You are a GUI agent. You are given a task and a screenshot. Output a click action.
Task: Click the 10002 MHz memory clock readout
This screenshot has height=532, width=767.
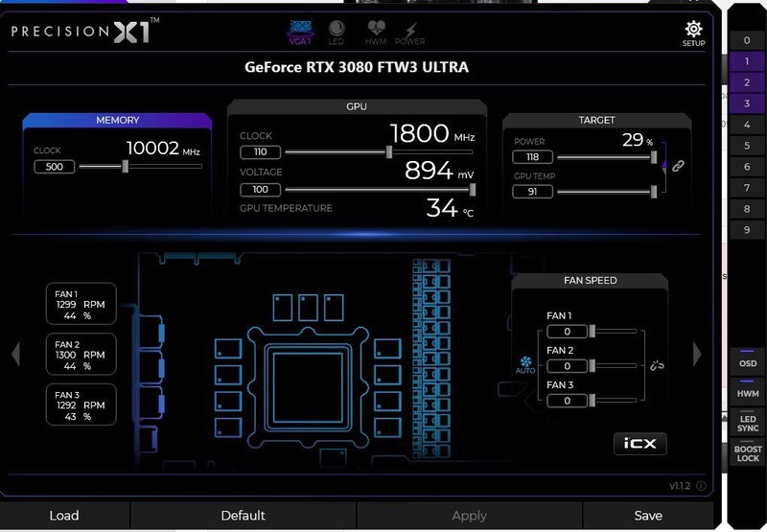click(163, 148)
